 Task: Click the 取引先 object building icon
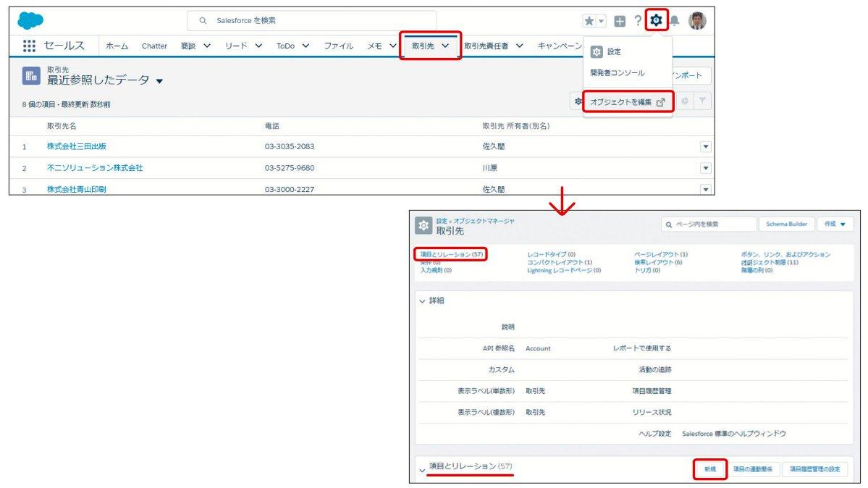click(31, 75)
